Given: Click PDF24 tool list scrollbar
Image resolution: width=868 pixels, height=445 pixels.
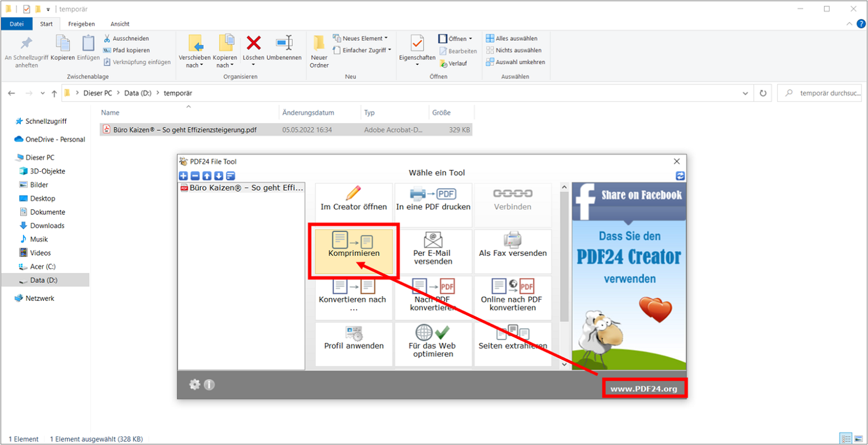Looking at the screenshot, I should pyautogui.click(x=564, y=257).
